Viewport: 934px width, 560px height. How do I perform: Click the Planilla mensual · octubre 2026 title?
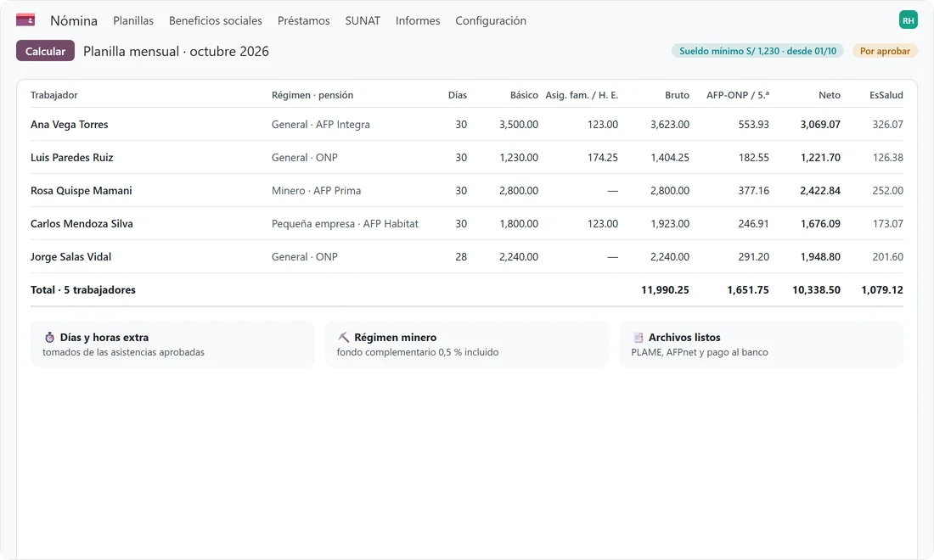click(177, 51)
